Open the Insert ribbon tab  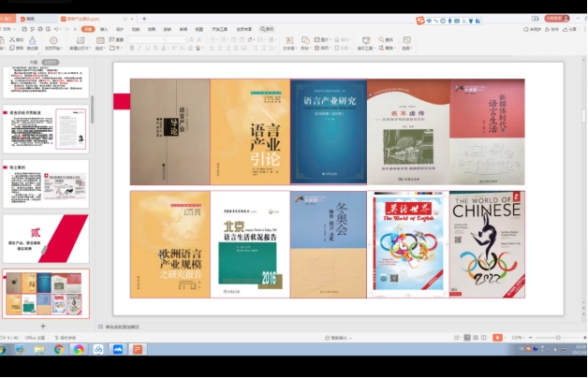[104, 29]
